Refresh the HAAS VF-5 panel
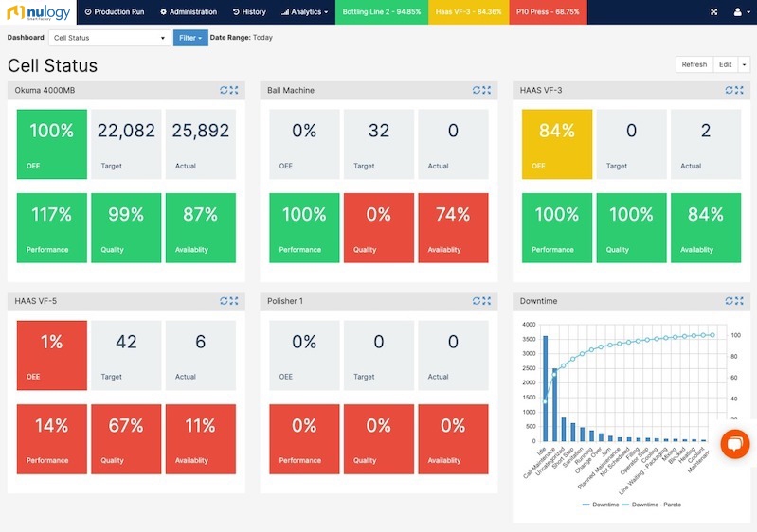The height and width of the screenshot is (532, 757). 224,301
